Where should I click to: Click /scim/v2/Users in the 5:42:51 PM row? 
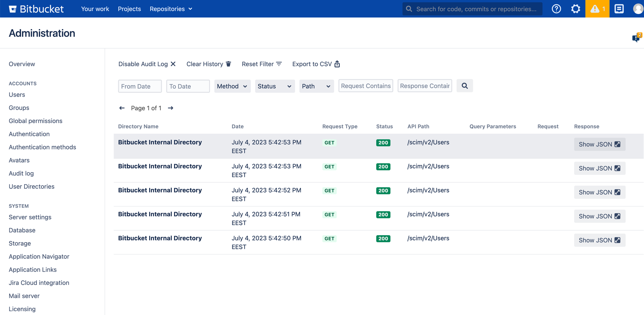pyautogui.click(x=428, y=214)
